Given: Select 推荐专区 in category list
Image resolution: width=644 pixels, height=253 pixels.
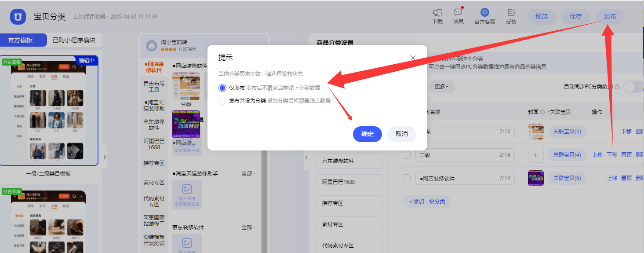Looking at the screenshot, I should pyautogui.click(x=349, y=203).
